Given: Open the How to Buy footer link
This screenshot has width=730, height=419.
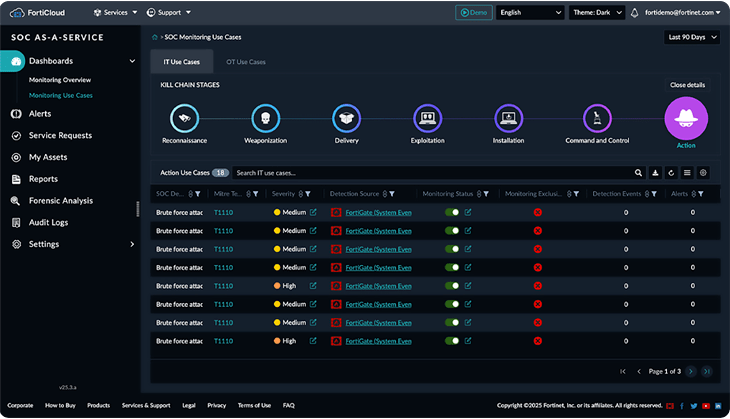Looking at the screenshot, I should click(x=60, y=405).
